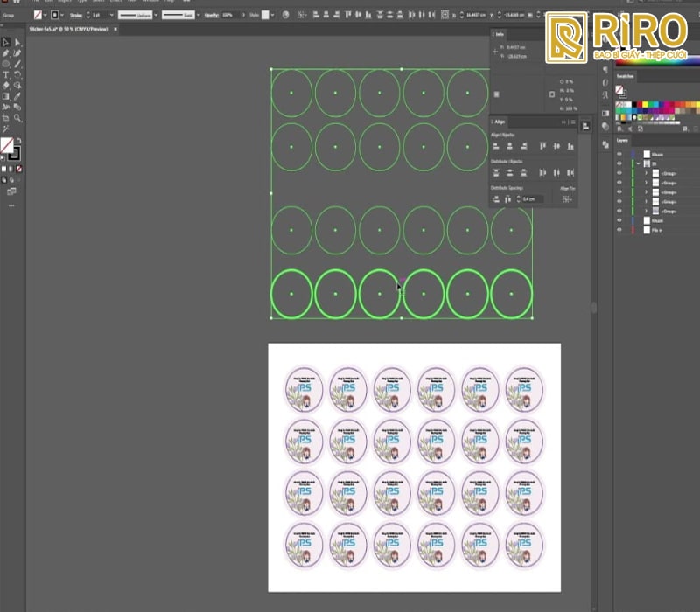Expand the first Group under In layer

[646, 173]
